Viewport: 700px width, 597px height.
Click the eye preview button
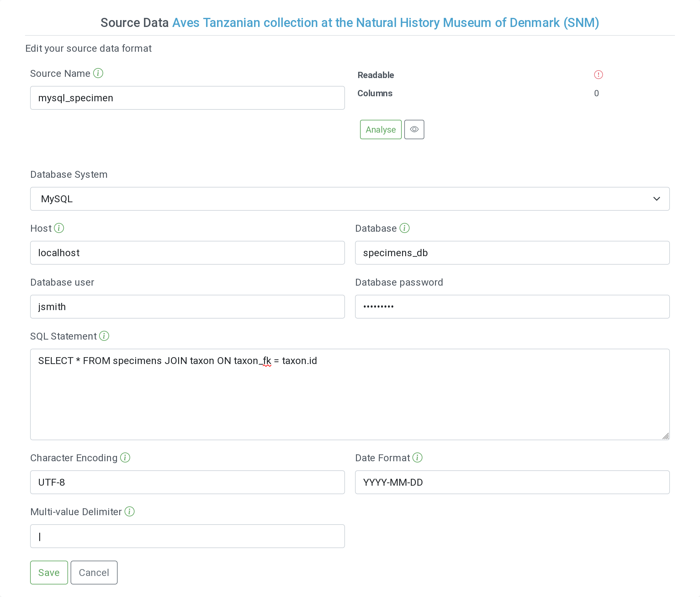[414, 129]
